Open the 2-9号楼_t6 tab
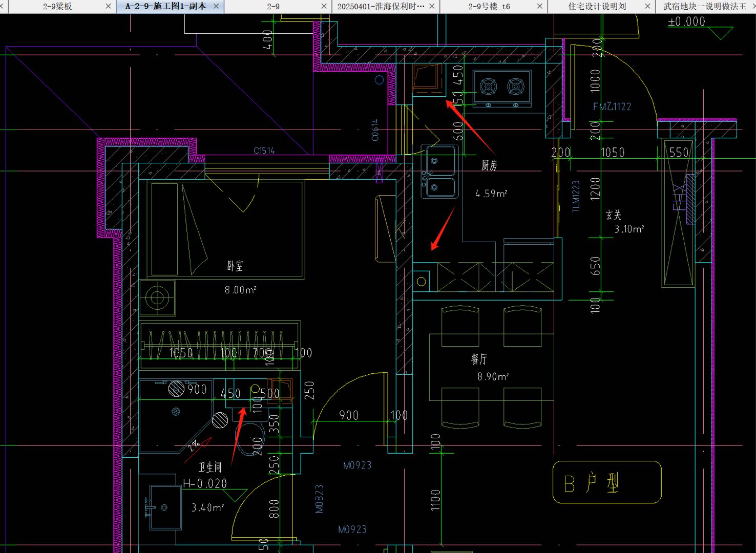This screenshot has height=553, width=756. point(489,7)
